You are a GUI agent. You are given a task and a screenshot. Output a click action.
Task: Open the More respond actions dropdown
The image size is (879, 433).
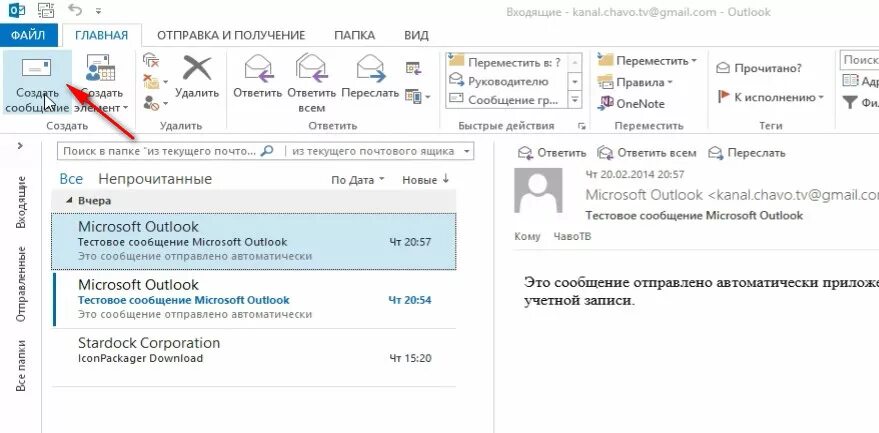coord(417,96)
